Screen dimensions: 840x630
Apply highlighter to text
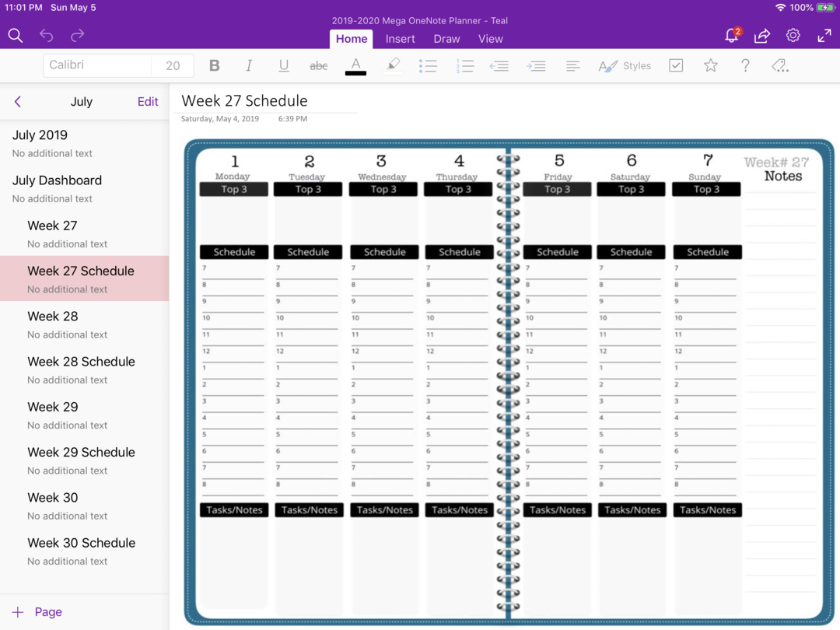point(393,66)
